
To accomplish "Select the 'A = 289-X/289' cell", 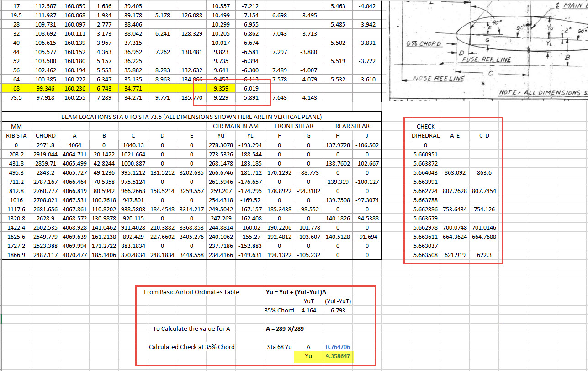I will pos(288,328).
